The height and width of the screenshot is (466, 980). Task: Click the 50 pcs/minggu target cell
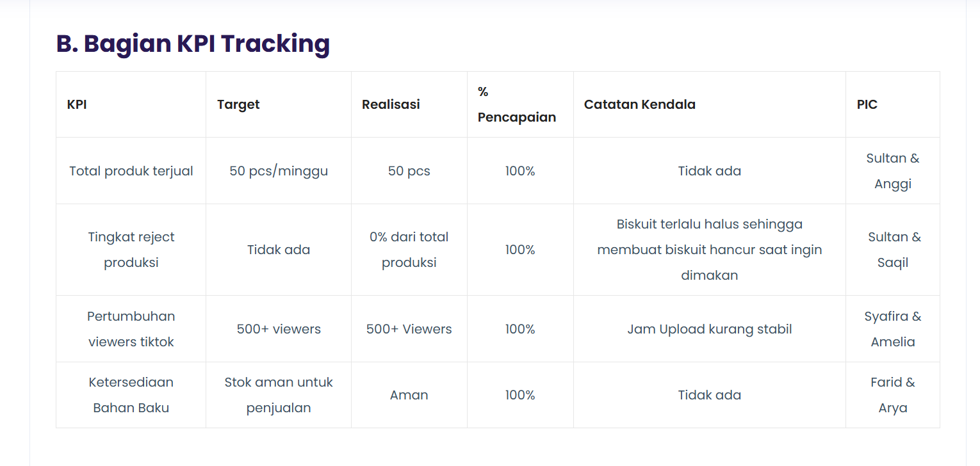[x=279, y=171]
